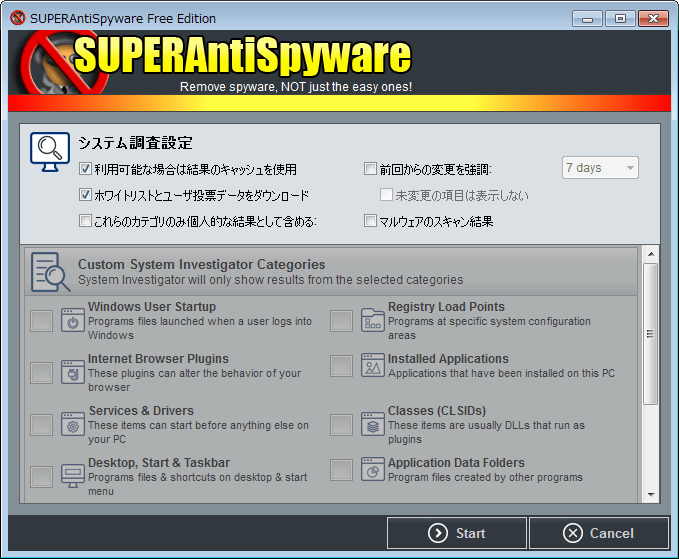The height and width of the screenshot is (559, 679).
Task: Toggle 利用可能な場合は結果のキャッシュを使用 checkbox
Action: coord(85,168)
